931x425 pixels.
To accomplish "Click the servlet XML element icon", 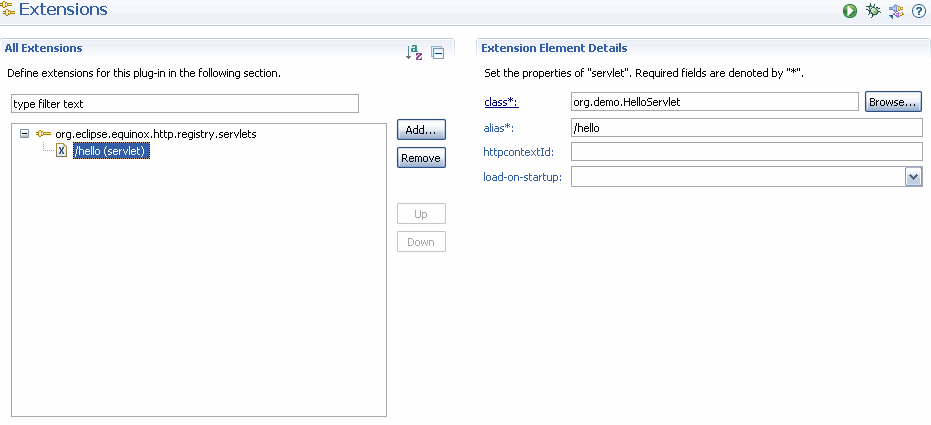I will pos(62,151).
